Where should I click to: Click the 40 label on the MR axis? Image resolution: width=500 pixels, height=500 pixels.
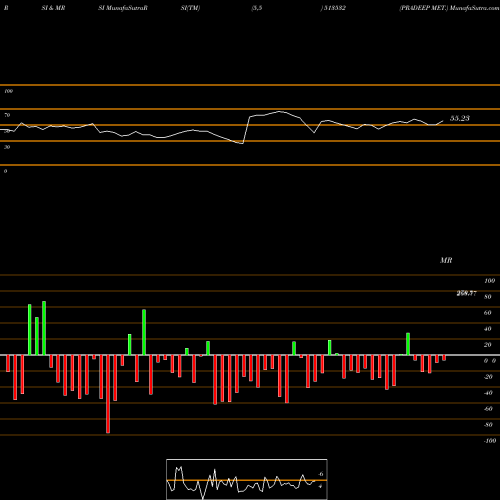point(488,329)
